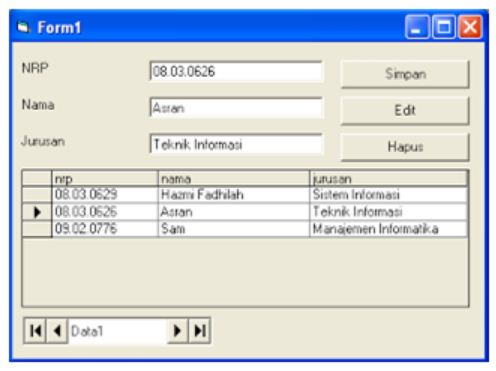Close the Form1 window
The width and height of the screenshot is (496, 371).
click(470, 27)
